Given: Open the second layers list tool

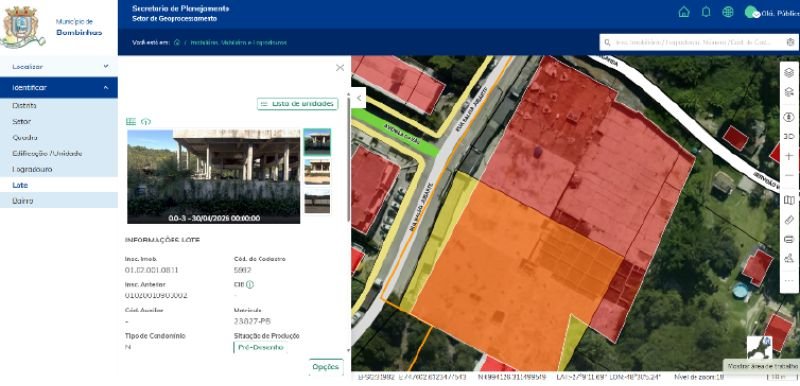Looking at the screenshot, I should [789, 92].
